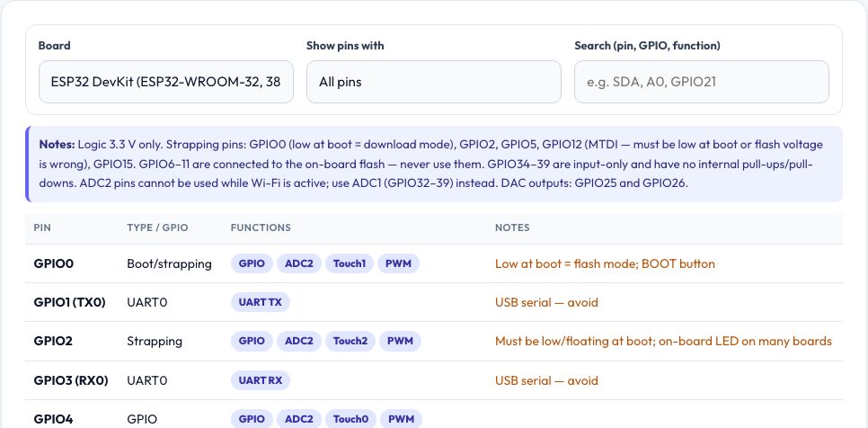The width and height of the screenshot is (868, 428).
Task: Click the FUNCTIONS column header
Action: coord(261,227)
